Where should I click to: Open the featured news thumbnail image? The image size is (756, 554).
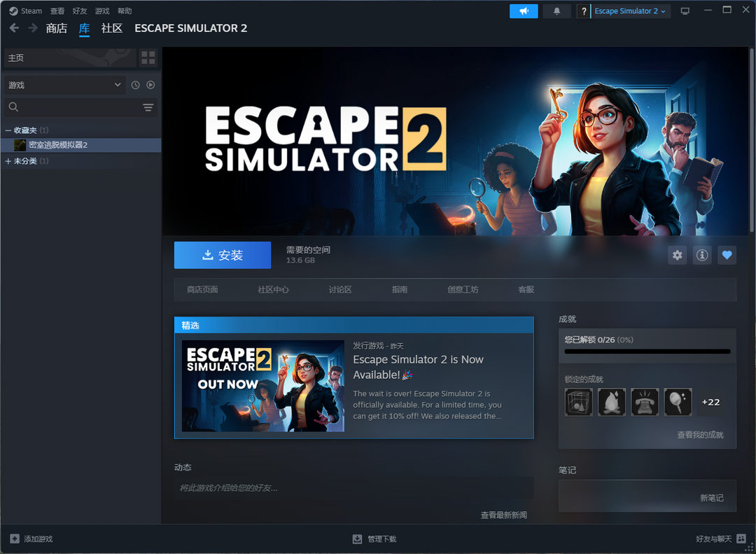point(263,386)
